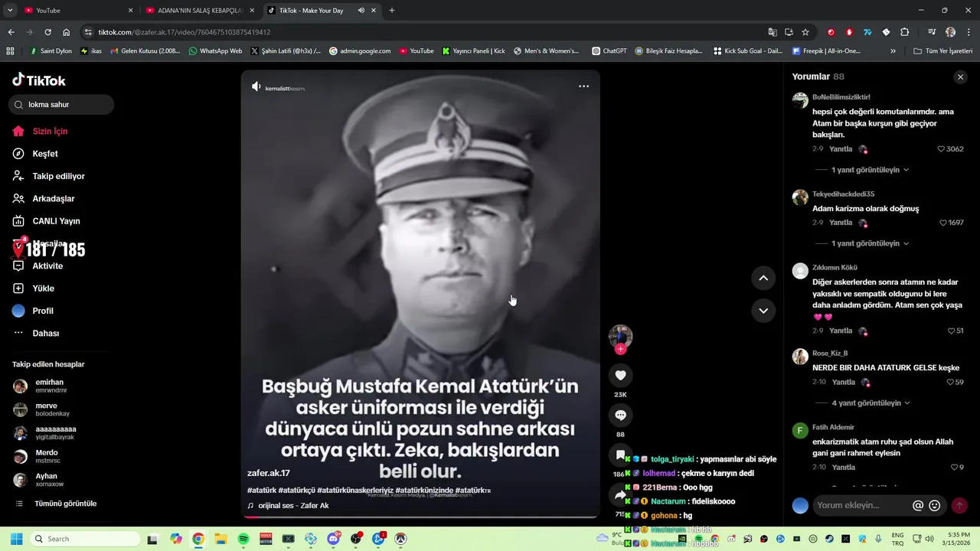Open a new browser tab
The width and height of the screenshot is (980, 551).
392,11
